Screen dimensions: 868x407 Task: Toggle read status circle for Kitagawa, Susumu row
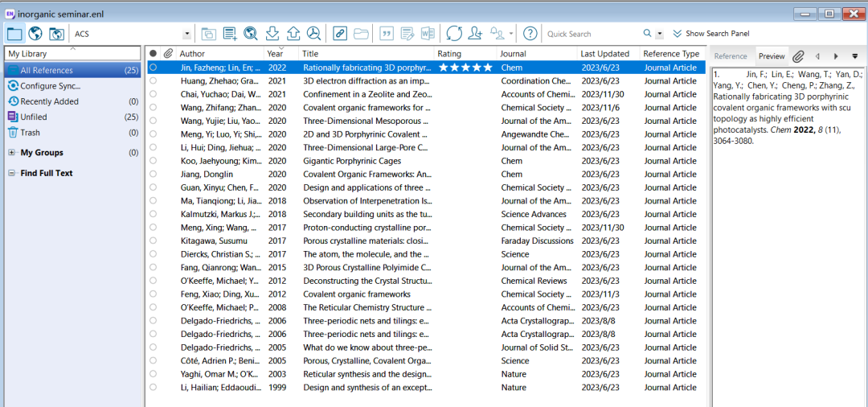pos(154,240)
